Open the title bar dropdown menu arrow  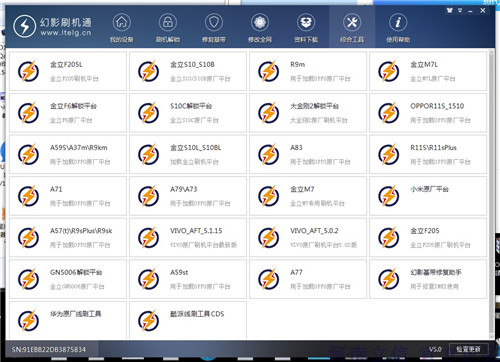(x=460, y=11)
